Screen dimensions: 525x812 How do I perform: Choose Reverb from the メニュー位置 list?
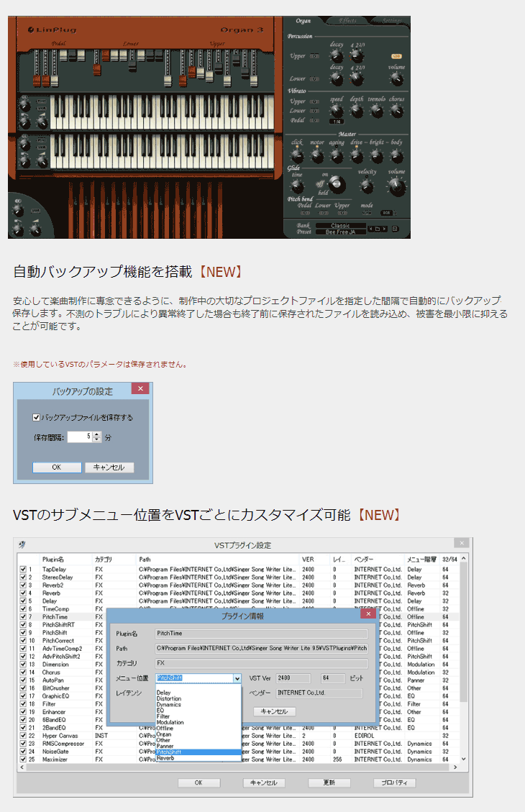click(x=198, y=758)
